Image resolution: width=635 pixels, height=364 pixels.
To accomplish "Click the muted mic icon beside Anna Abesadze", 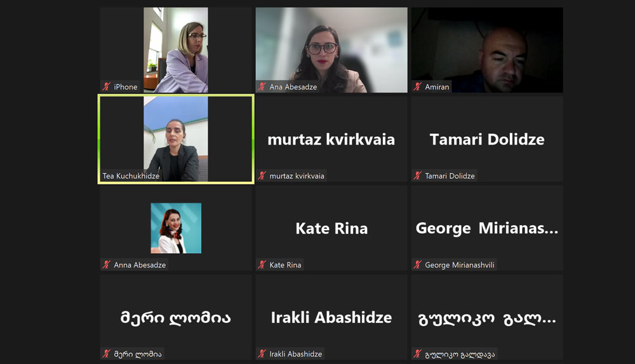I will point(107,264).
